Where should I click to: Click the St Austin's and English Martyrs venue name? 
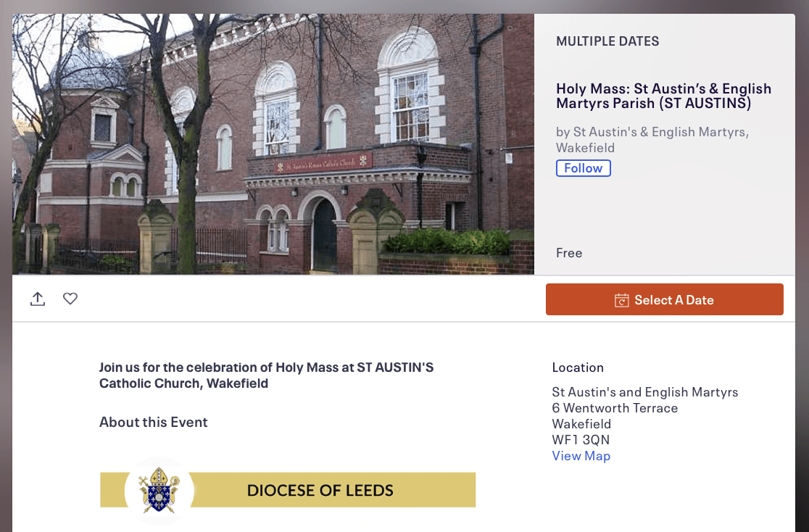[x=644, y=392]
